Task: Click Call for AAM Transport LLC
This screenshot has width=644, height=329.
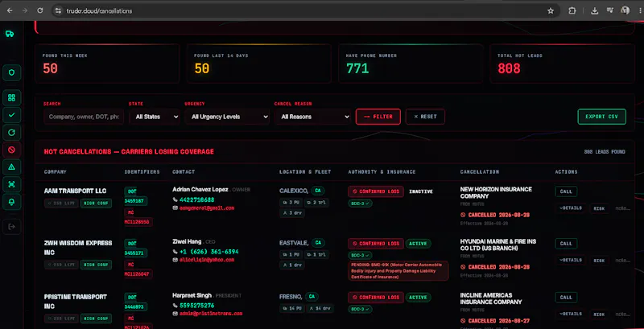Action: pos(566,191)
